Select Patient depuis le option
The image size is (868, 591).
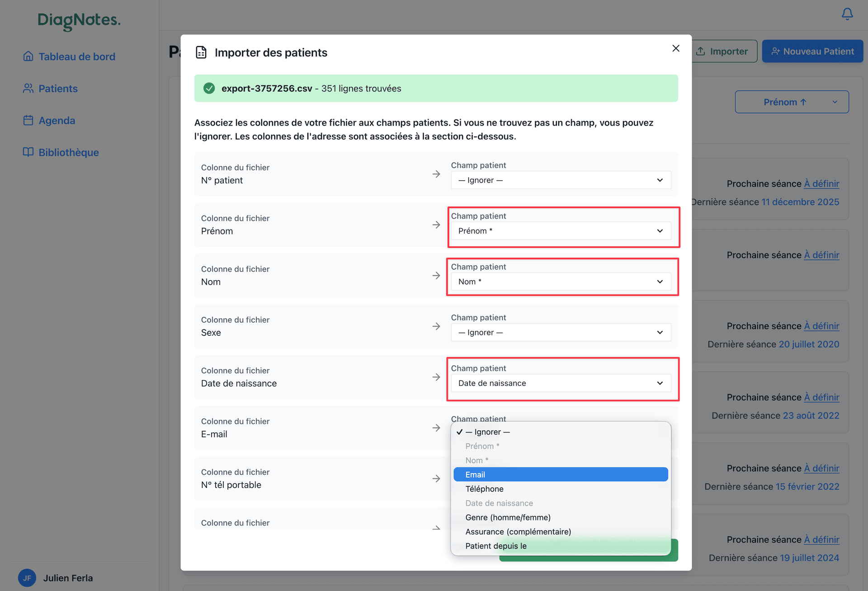coord(496,546)
